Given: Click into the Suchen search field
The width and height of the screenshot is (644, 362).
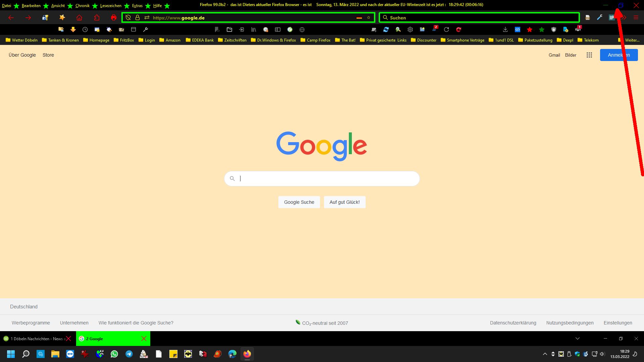Looking at the screenshot, I should [480, 18].
